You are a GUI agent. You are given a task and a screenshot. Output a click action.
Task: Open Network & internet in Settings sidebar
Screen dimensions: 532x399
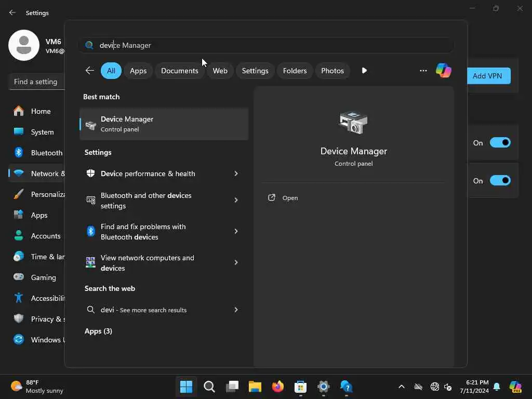coord(37,174)
